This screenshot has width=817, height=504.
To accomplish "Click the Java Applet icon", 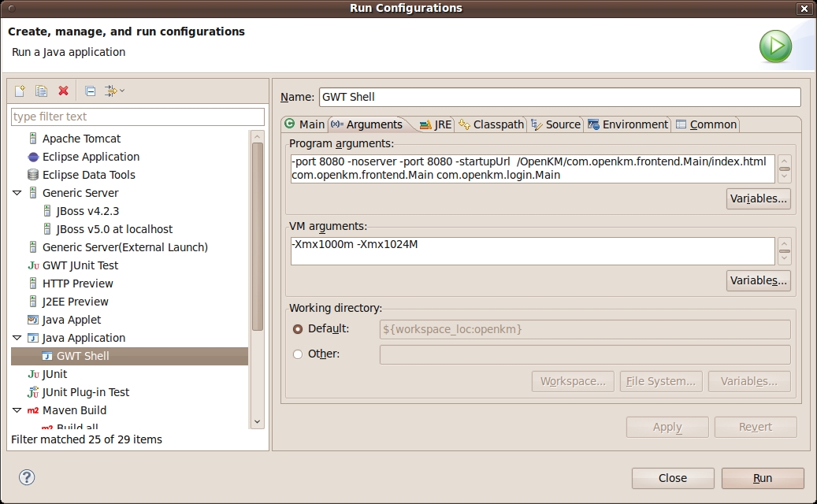I will 33,320.
